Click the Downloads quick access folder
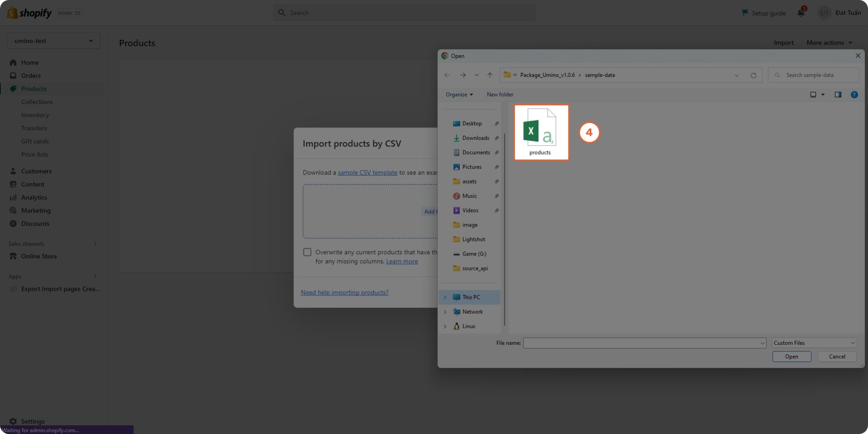 pos(475,138)
